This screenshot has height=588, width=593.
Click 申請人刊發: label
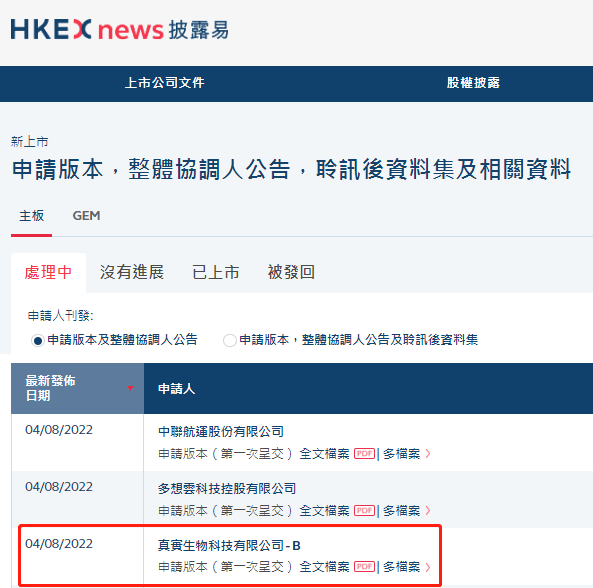(x=61, y=315)
